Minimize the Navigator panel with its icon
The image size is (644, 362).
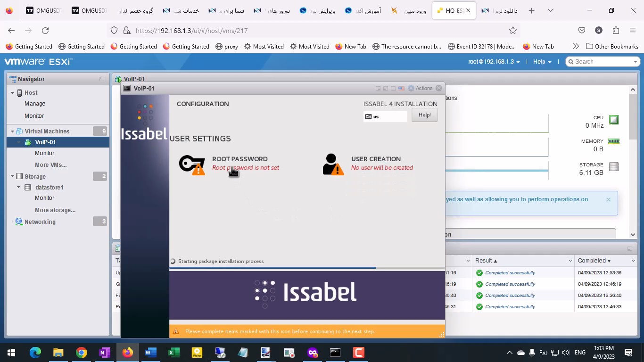[102, 79]
